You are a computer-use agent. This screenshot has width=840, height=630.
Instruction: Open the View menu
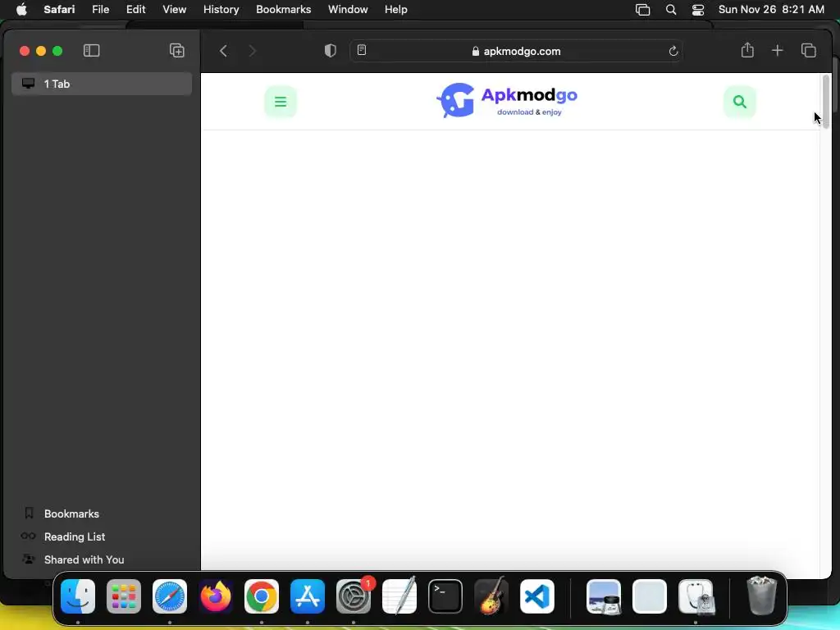174,10
